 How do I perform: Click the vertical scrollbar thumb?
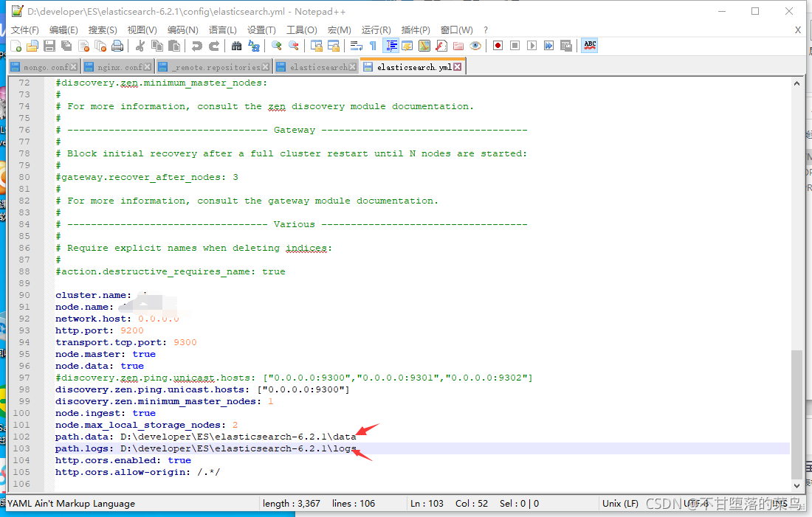click(x=796, y=414)
